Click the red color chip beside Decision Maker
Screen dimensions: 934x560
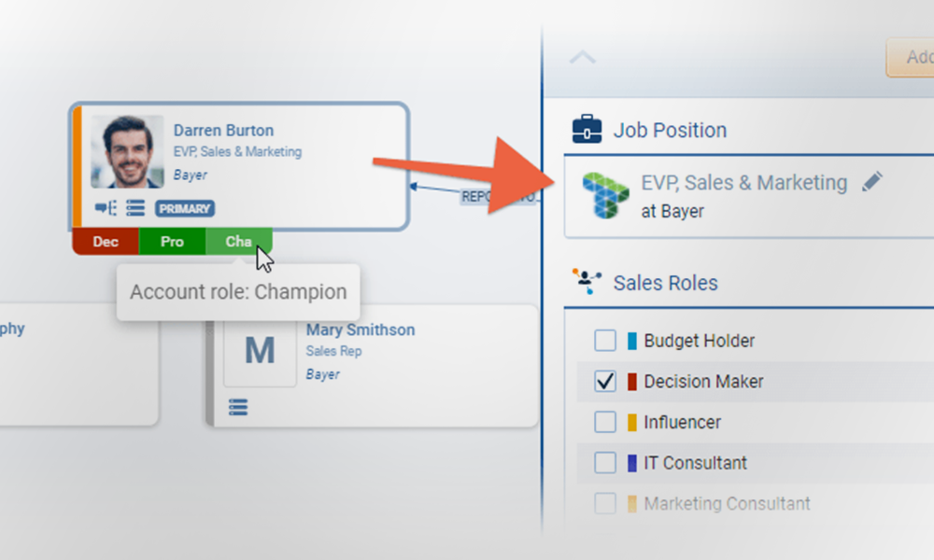click(x=632, y=381)
